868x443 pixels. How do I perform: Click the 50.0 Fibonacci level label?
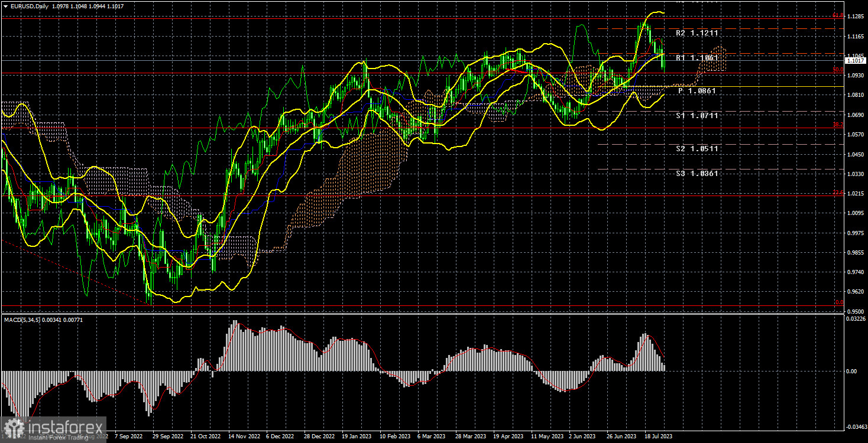coord(838,70)
